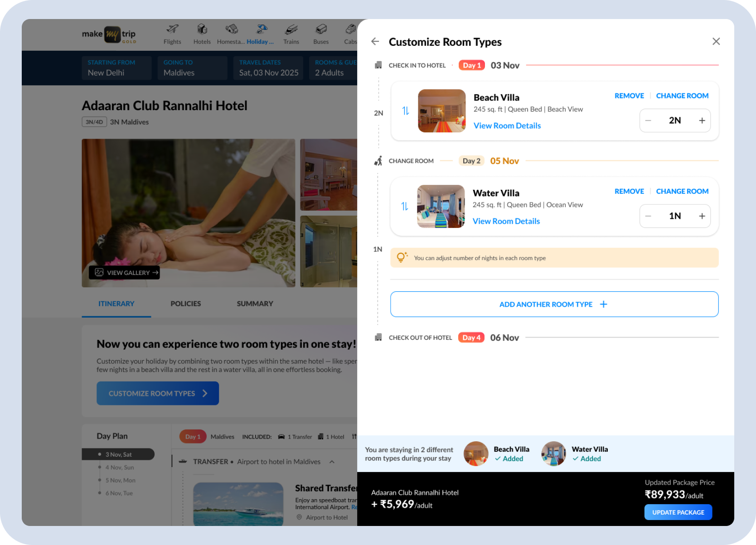
Task: Remove the Water Villa room
Action: click(629, 191)
